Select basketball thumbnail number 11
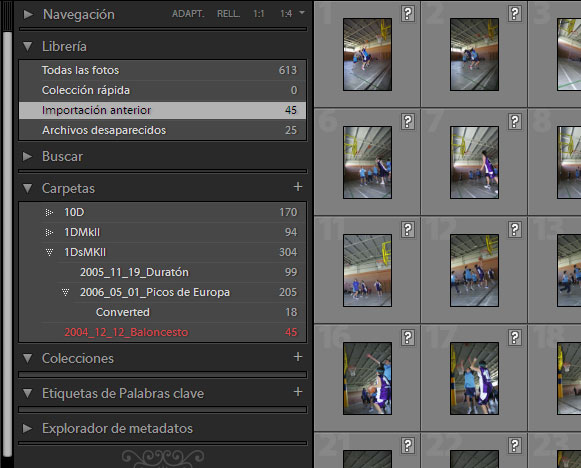The image size is (581, 468). [x=367, y=270]
